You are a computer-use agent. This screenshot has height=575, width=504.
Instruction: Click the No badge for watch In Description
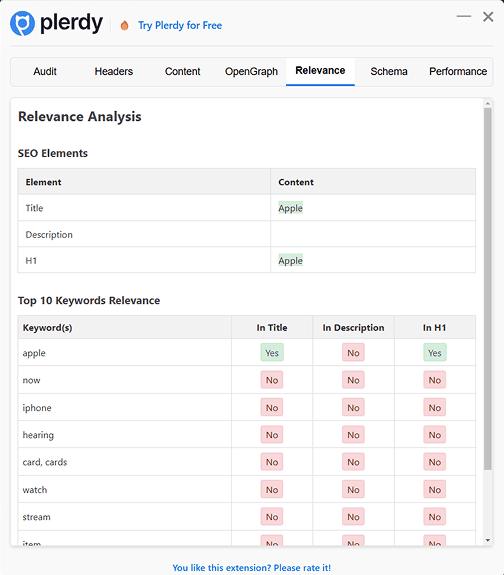coord(353,490)
